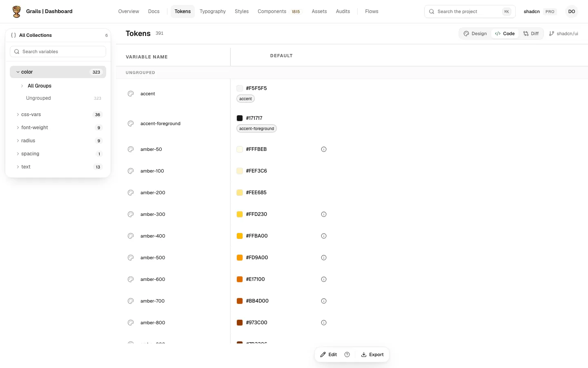Screen dimensions: 588x368
Task: Click the palette icon beside accent-foreground
Action: (131, 123)
